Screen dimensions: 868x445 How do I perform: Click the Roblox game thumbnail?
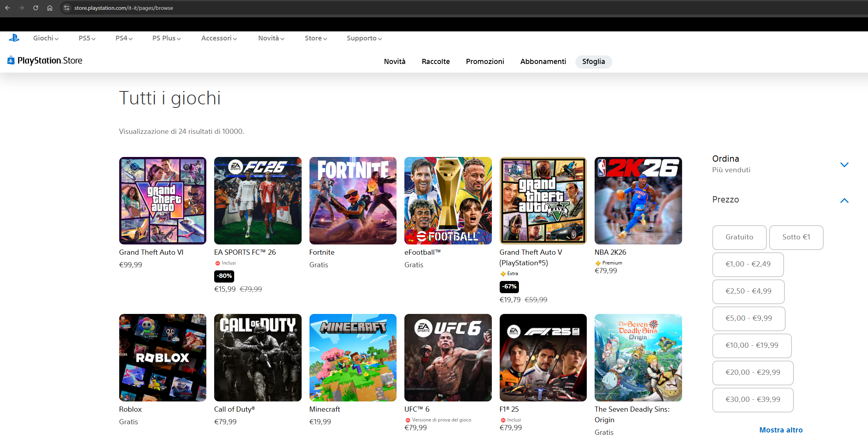pos(163,357)
